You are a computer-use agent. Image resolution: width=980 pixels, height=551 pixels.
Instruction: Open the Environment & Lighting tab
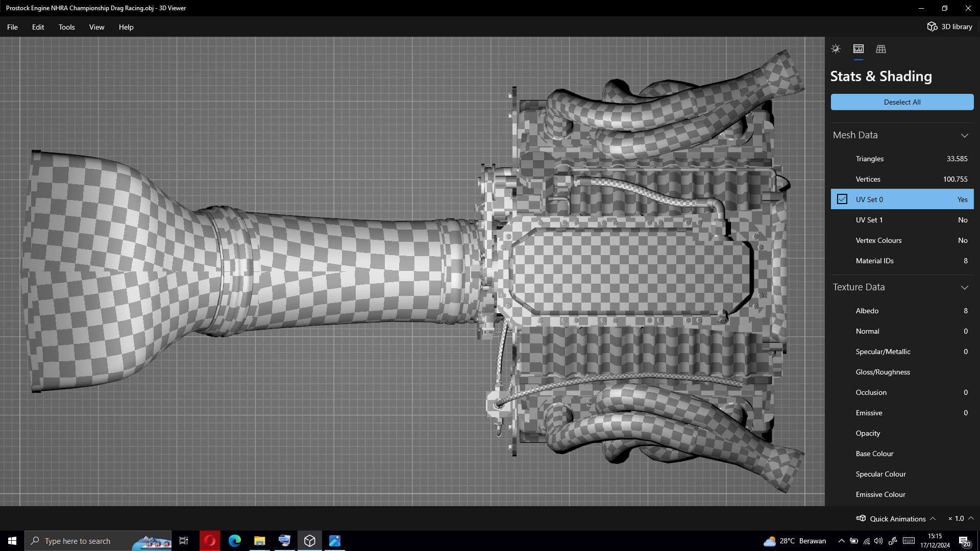tap(836, 49)
